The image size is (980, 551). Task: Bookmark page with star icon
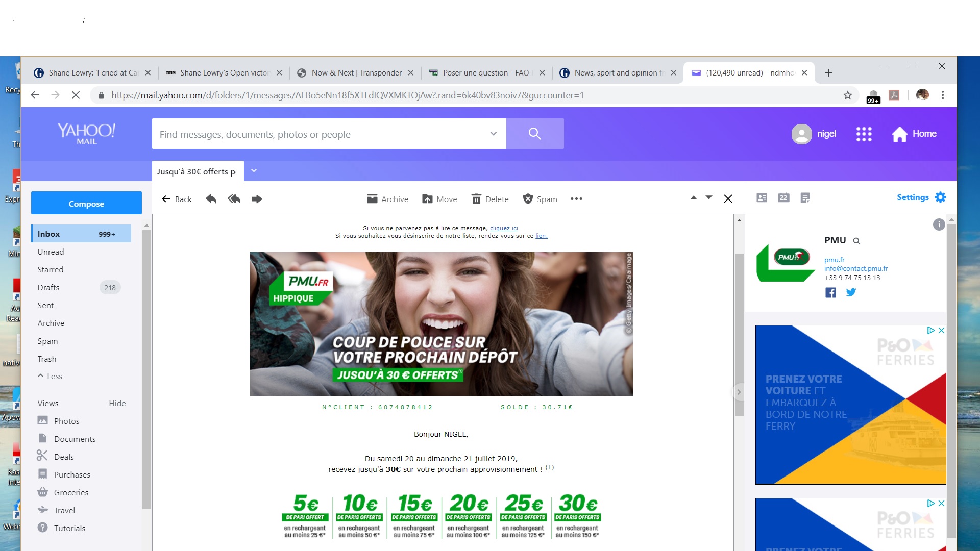[847, 95]
